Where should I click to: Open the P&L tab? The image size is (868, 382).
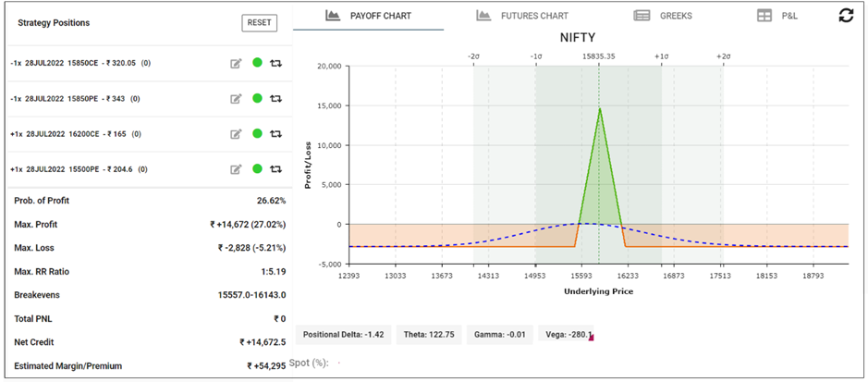coord(776,16)
